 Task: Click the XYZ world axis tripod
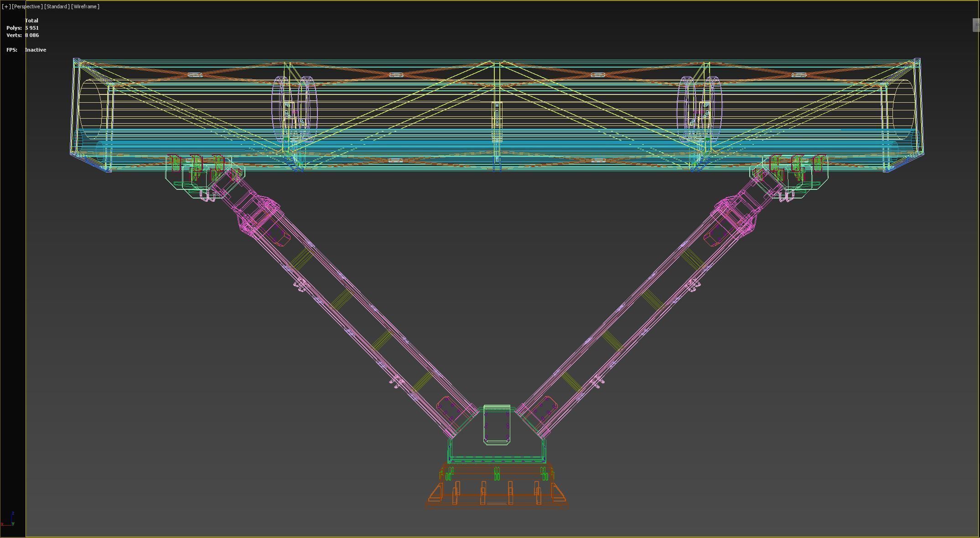click(9, 520)
